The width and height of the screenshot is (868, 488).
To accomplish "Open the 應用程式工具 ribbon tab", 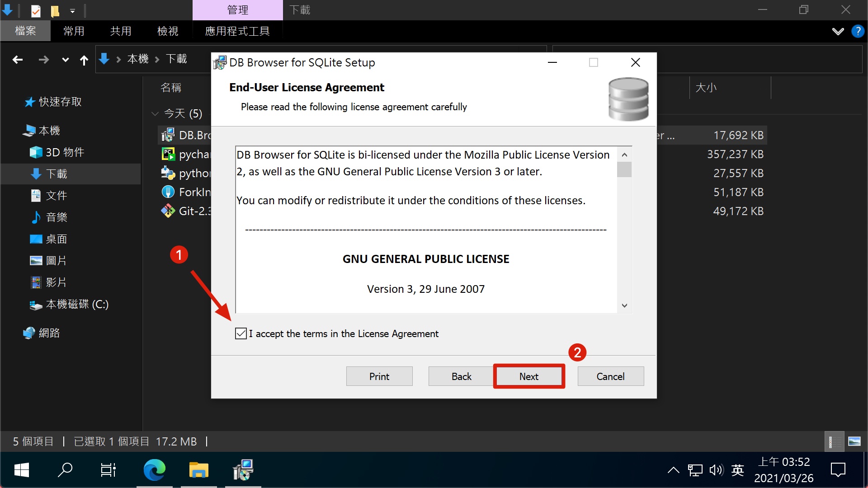I will coord(237,31).
